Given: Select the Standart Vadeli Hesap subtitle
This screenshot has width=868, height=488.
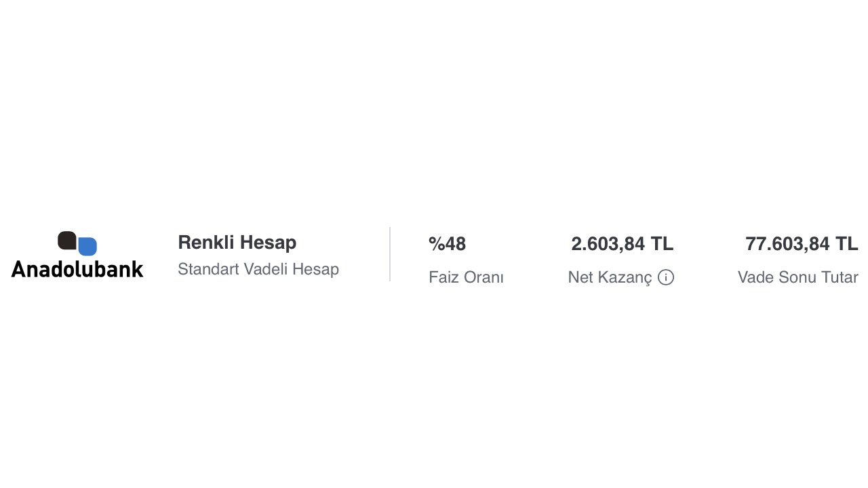Looking at the screenshot, I should (258, 269).
